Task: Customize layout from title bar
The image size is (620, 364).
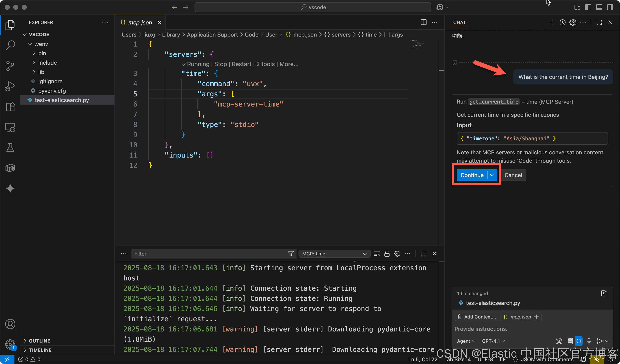Action: pos(577,7)
